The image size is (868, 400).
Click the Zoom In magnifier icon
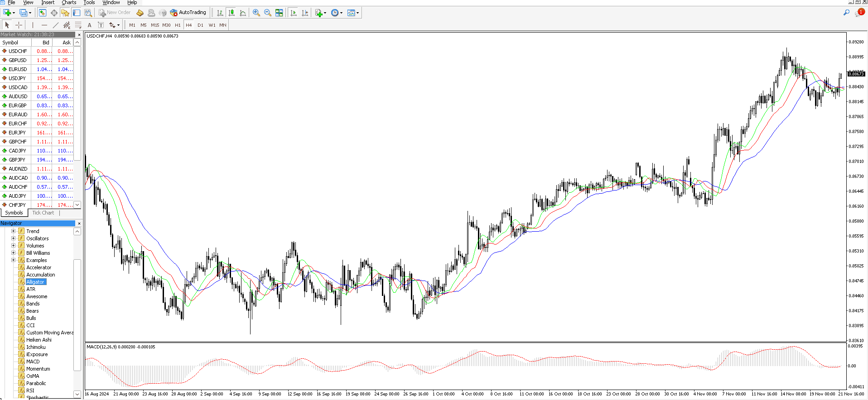[256, 13]
